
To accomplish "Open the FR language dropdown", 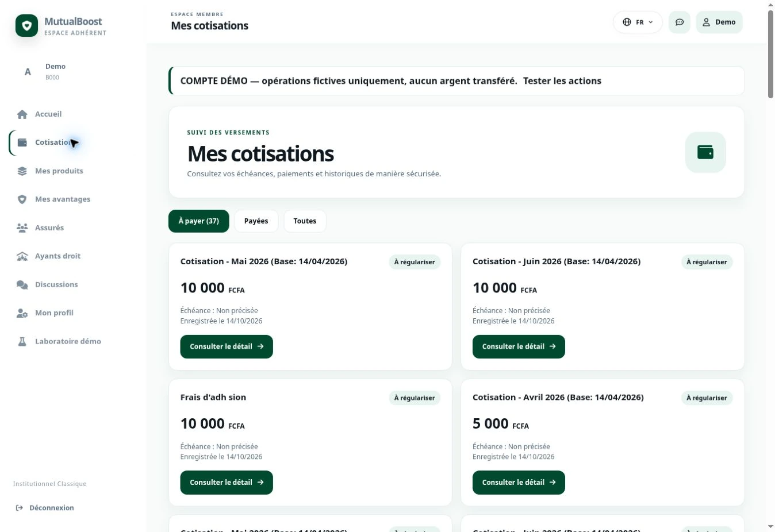I will 638,22.
